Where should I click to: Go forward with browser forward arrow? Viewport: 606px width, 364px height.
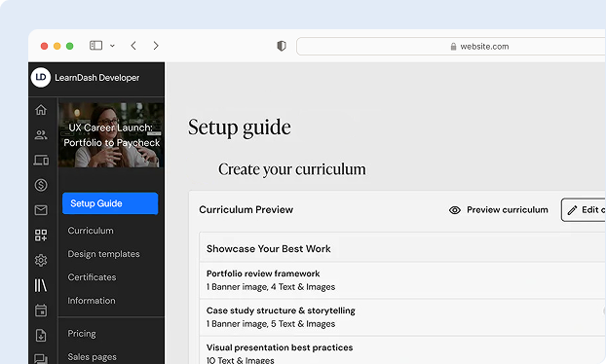(156, 46)
